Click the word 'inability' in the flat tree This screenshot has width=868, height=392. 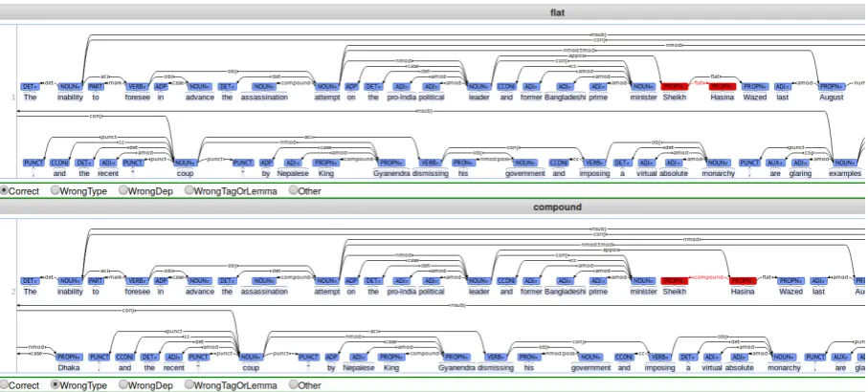70,97
